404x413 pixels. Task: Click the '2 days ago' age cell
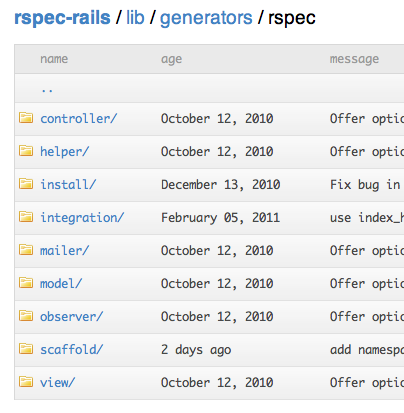click(196, 350)
